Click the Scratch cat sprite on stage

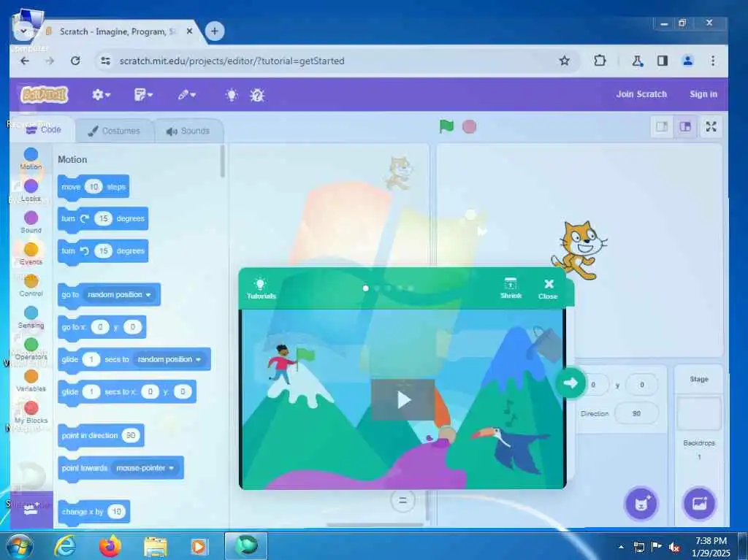[x=579, y=250]
